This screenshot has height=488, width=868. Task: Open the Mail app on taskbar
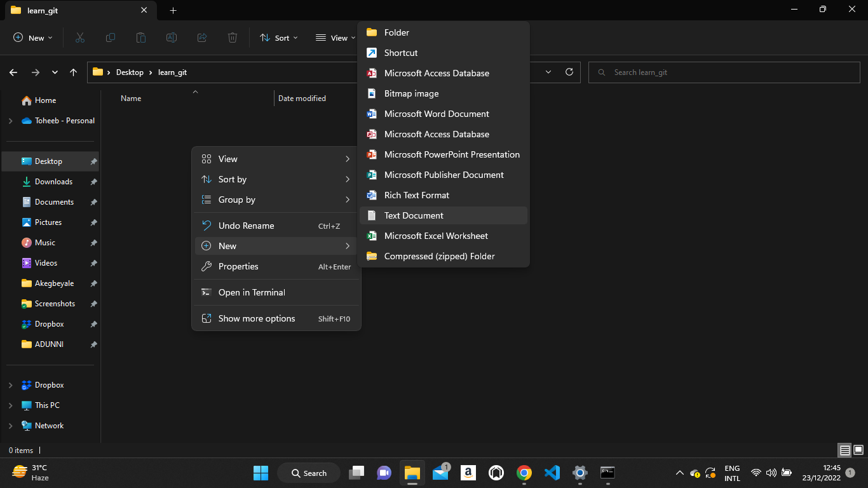point(440,473)
